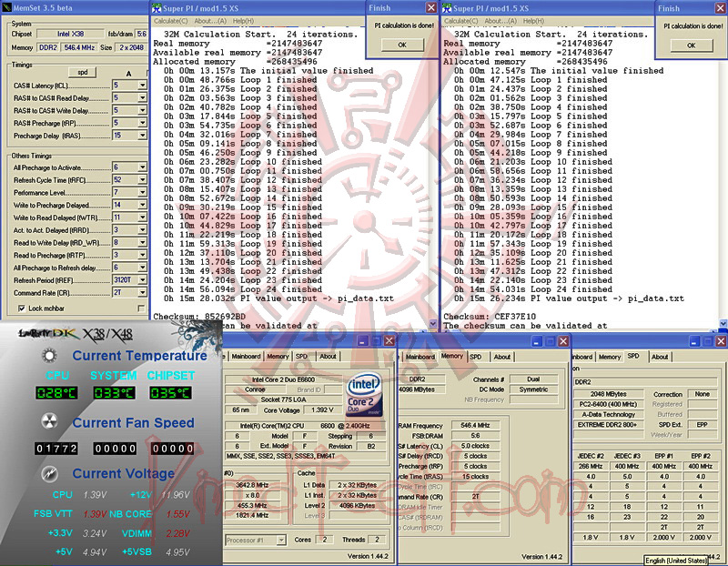Viewport: 728px width, 566px height.
Task: Open the Refresh Cycle Time (tRFC) dropdown
Action: 143,179
